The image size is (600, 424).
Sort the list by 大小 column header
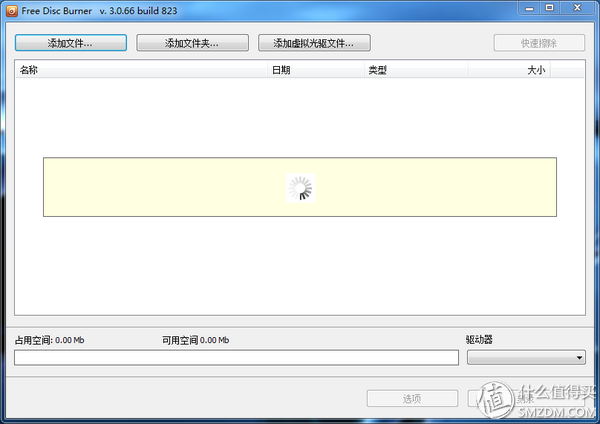(509, 70)
